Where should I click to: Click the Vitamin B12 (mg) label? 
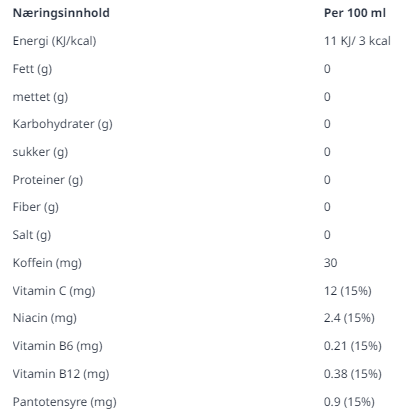(x=61, y=374)
